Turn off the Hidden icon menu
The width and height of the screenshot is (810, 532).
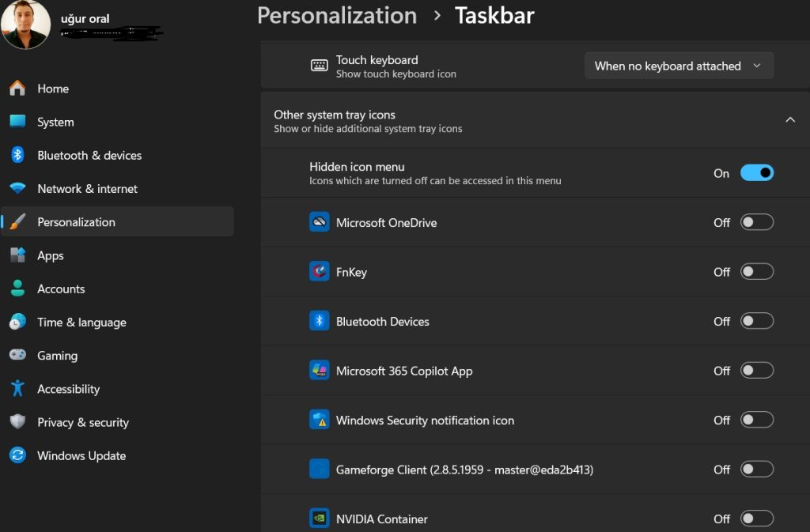click(x=756, y=172)
